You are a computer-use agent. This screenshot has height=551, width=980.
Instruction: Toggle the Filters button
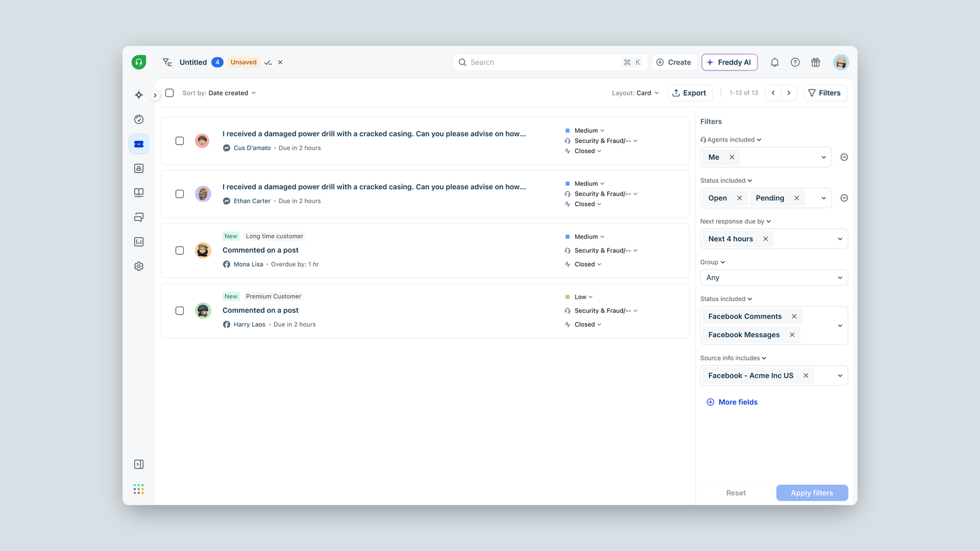click(825, 93)
